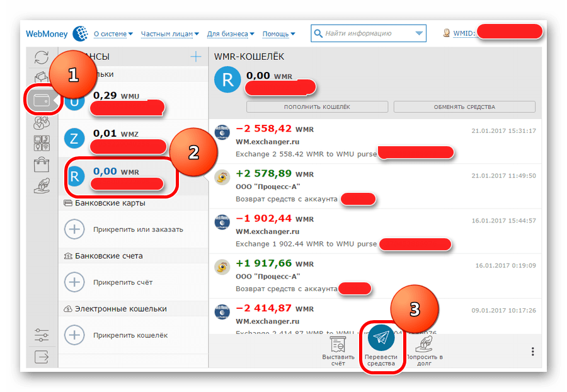Viewport: 567px width, 392px height.
Task: Click the ОБМЕНЯТЬ СРЕДСТВА button
Action: [464, 107]
